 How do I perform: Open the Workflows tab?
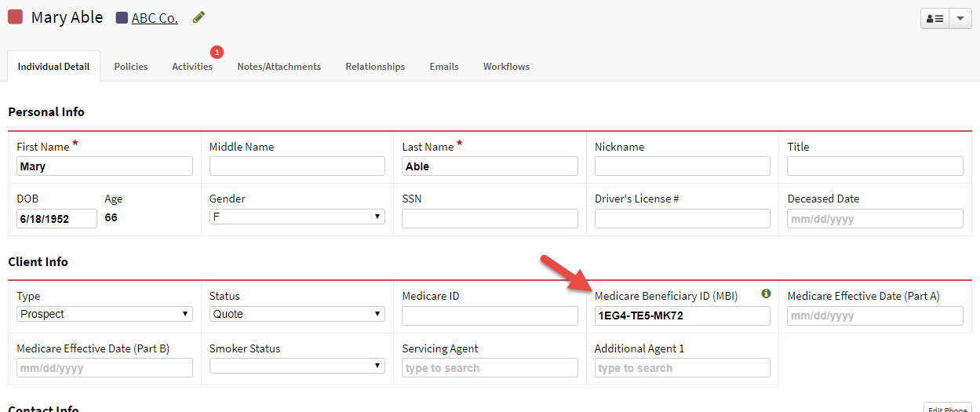(x=506, y=67)
